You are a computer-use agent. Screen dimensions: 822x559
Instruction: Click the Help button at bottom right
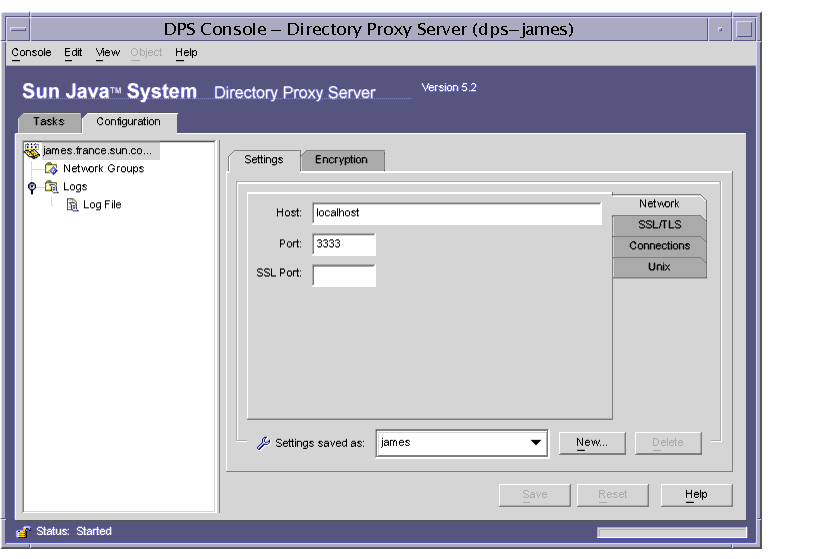(x=696, y=494)
